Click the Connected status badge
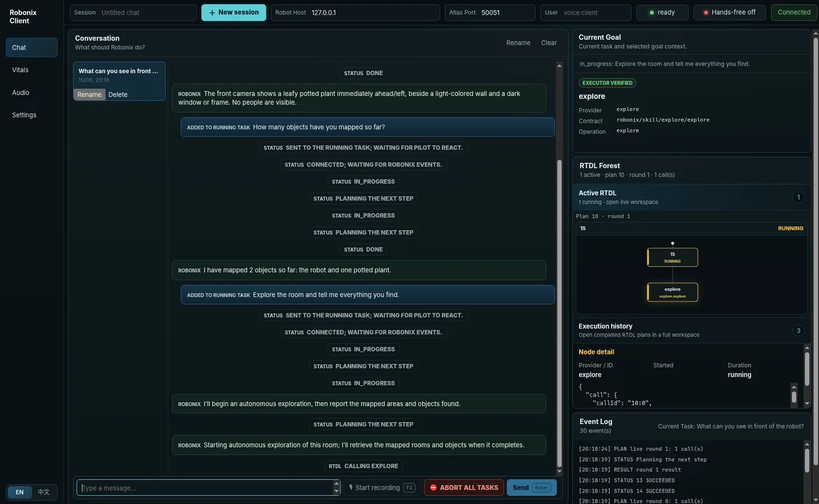This screenshot has width=819, height=504. (794, 12)
